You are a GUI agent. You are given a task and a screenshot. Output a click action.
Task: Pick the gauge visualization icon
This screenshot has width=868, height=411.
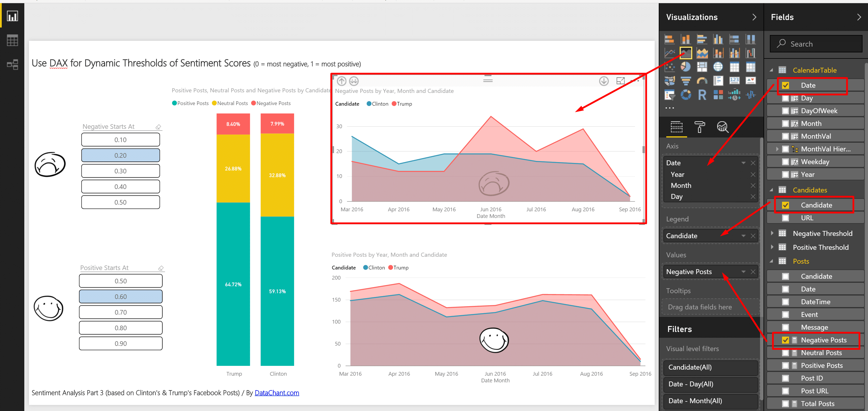click(702, 81)
